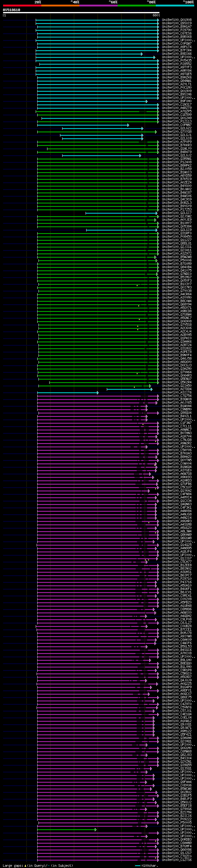Viewport: 197px width, 868px height.
Task: Select hit label UniRef100_C5AYV6
Action: click(x=176, y=450)
